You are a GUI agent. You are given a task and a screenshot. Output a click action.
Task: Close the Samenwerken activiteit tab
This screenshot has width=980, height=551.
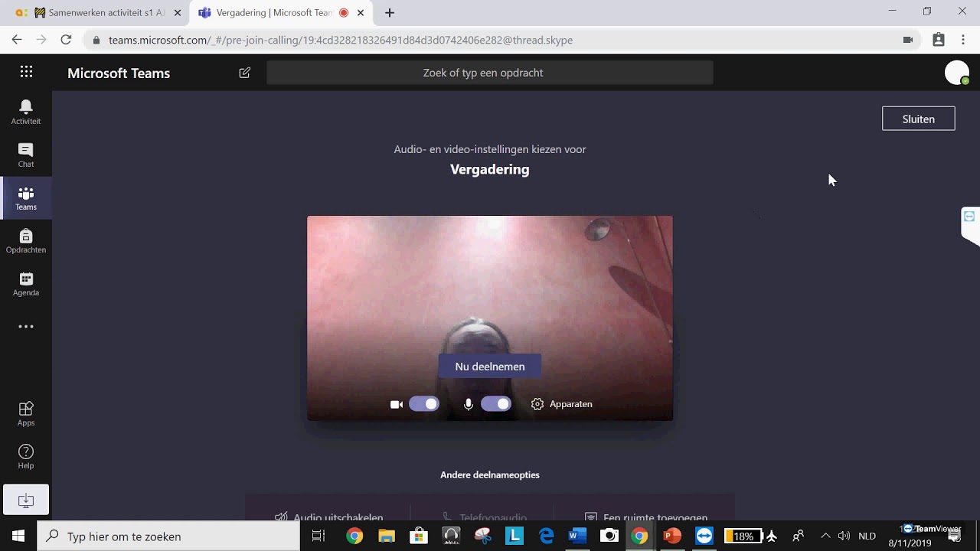pos(178,13)
